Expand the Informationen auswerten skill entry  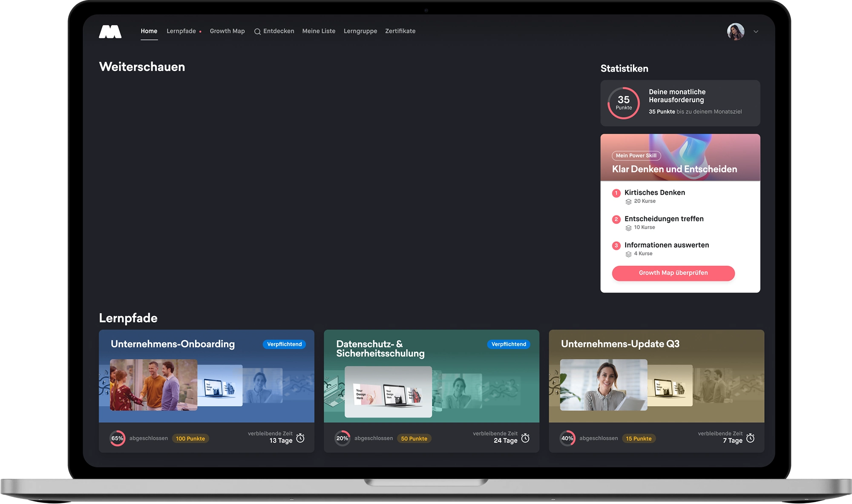click(666, 245)
